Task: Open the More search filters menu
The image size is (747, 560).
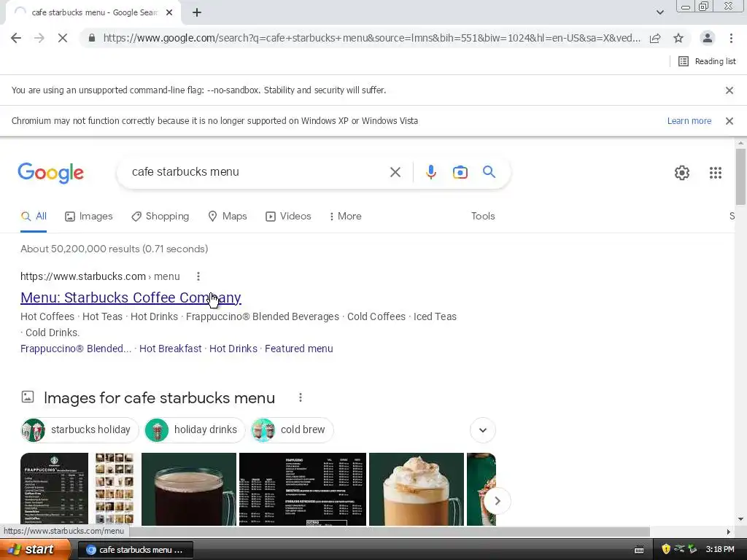Action: 345,216
